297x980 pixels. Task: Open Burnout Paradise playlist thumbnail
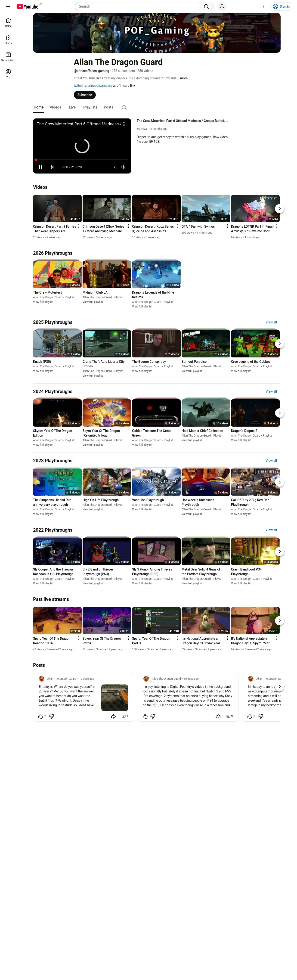click(x=206, y=344)
